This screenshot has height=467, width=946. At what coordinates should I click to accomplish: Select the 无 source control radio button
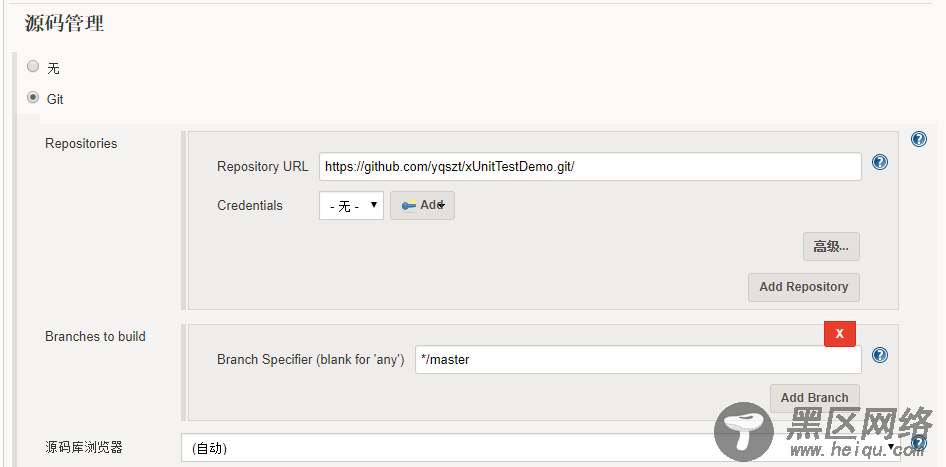33,66
